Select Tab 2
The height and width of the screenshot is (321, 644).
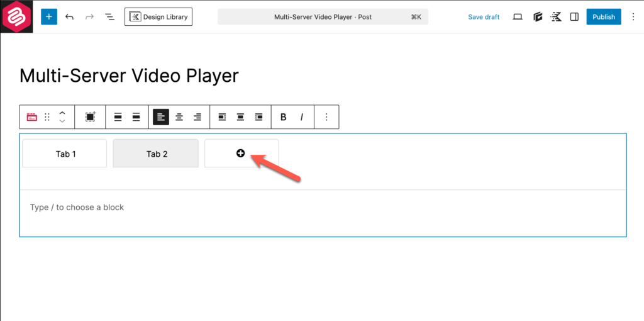156,154
